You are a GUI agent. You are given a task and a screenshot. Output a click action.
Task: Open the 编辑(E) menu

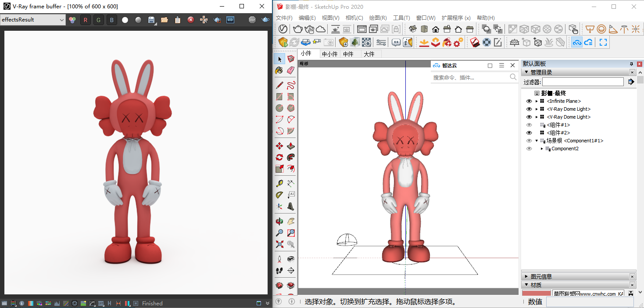pos(307,18)
